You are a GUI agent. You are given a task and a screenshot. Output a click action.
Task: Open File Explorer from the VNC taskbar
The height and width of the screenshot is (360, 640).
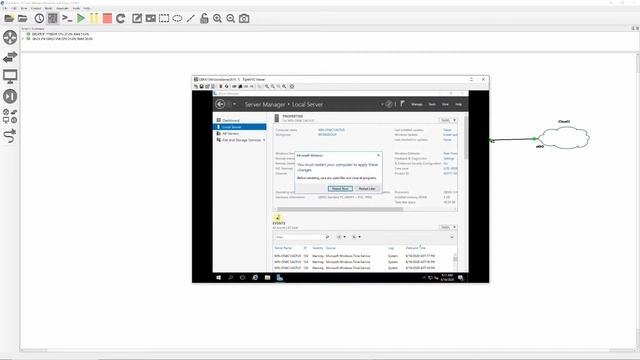(267, 278)
